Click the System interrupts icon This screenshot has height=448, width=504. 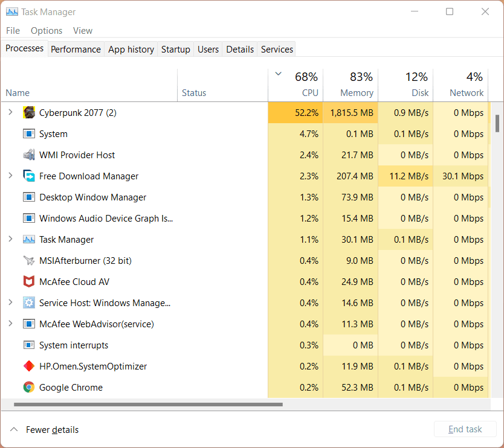[29, 345]
